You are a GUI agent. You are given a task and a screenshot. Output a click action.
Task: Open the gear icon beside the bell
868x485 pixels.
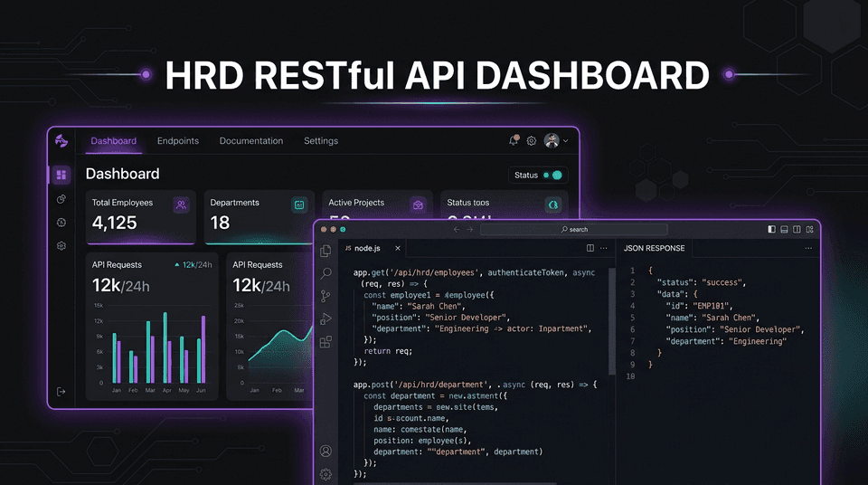click(x=532, y=141)
